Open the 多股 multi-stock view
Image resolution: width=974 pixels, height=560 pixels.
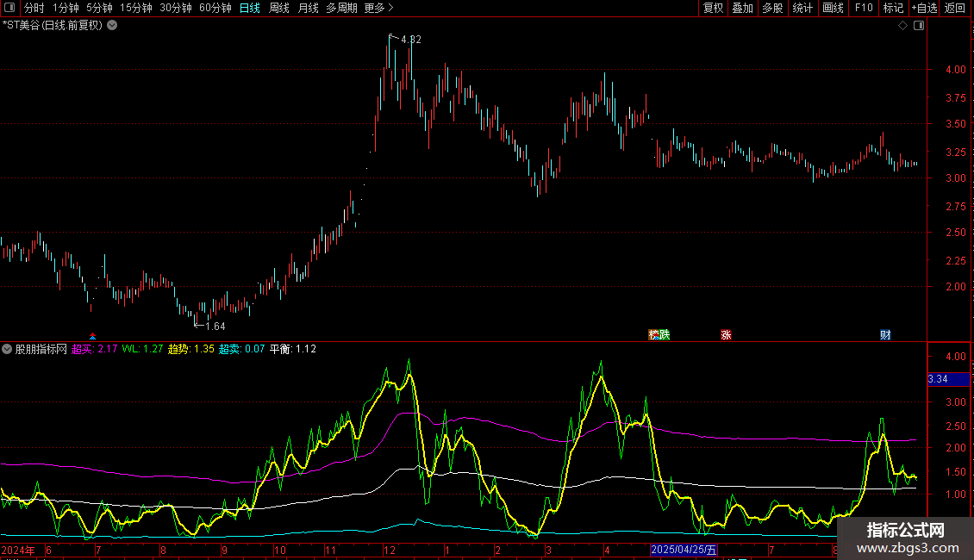[x=773, y=8]
